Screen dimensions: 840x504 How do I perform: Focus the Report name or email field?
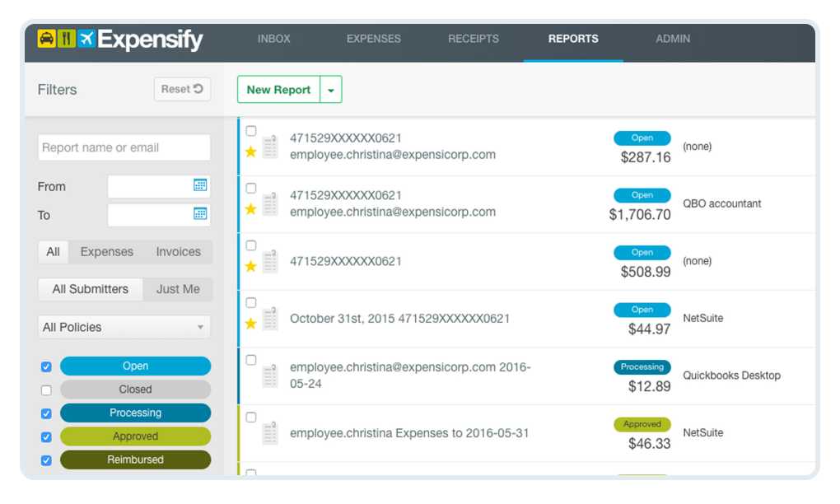[124, 147]
